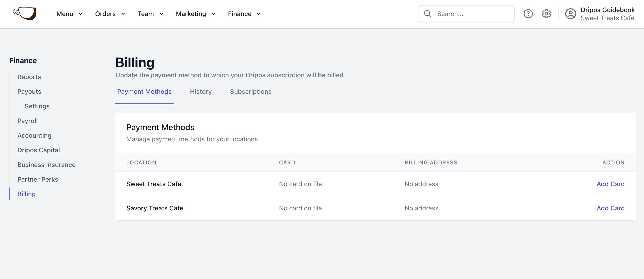This screenshot has width=644, height=279.
Task: Add Card for Sweet Treats Cafe
Action: (x=610, y=184)
